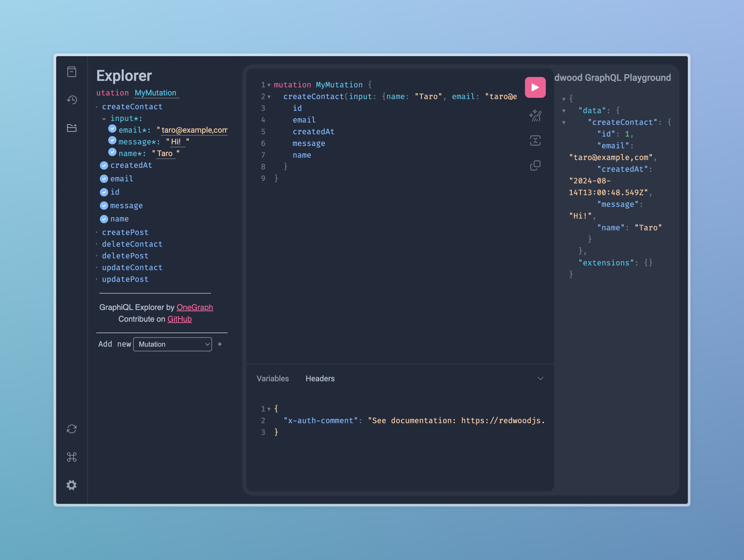Deselect the message return field
This screenshot has width=744, height=560.
pyautogui.click(x=104, y=205)
